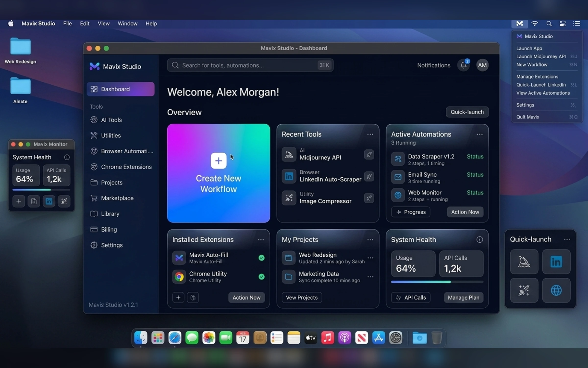The image size is (588, 368).
Task: Click View Projects button
Action: (302, 298)
